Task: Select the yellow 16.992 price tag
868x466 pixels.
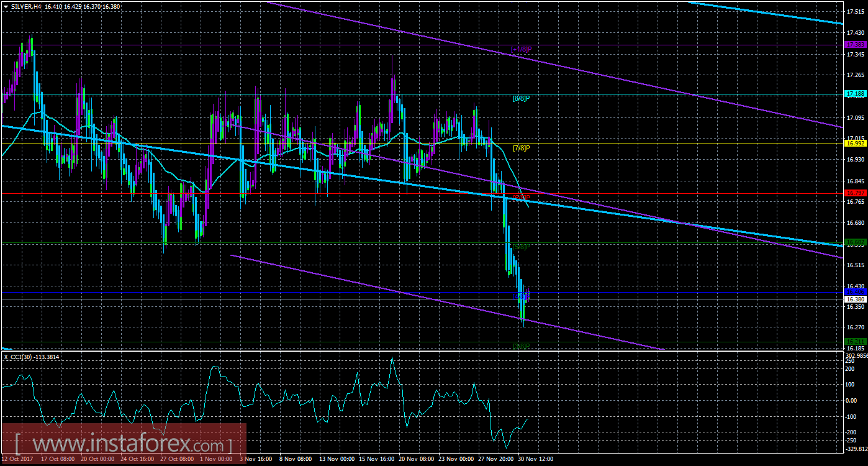Action: [855, 143]
